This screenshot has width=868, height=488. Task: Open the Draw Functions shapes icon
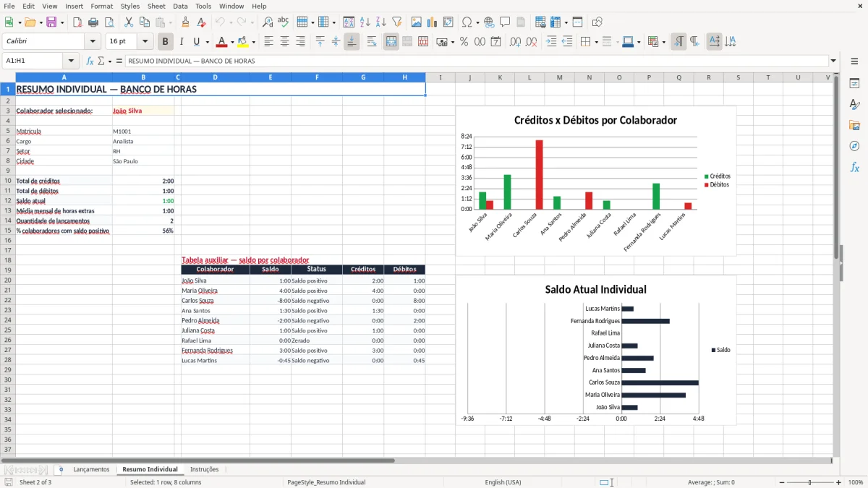point(597,22)
